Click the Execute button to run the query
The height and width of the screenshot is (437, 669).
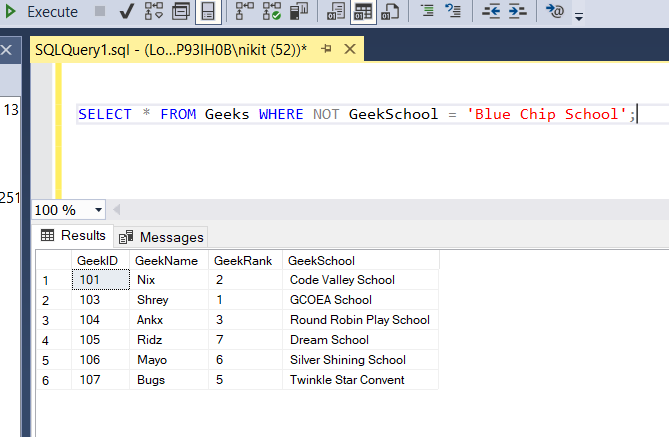tap(41, 12)
